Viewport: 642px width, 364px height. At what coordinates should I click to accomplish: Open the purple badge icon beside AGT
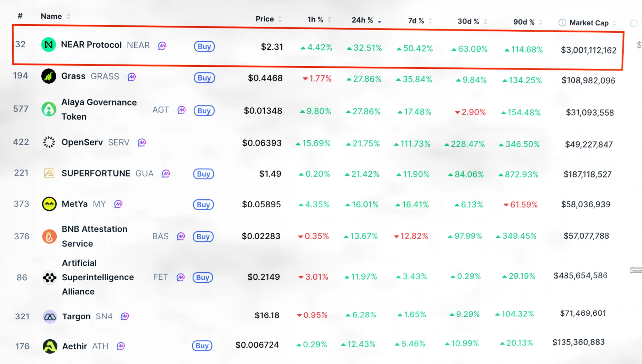coord(182,110)
